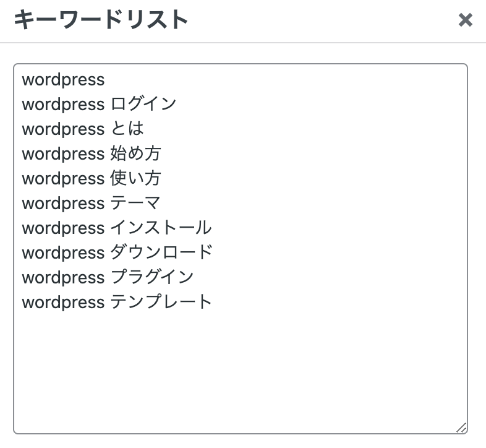This screenshot has height=448, width=486.
Task: Click the word ログイン in the list
Action: click(143, 104)
